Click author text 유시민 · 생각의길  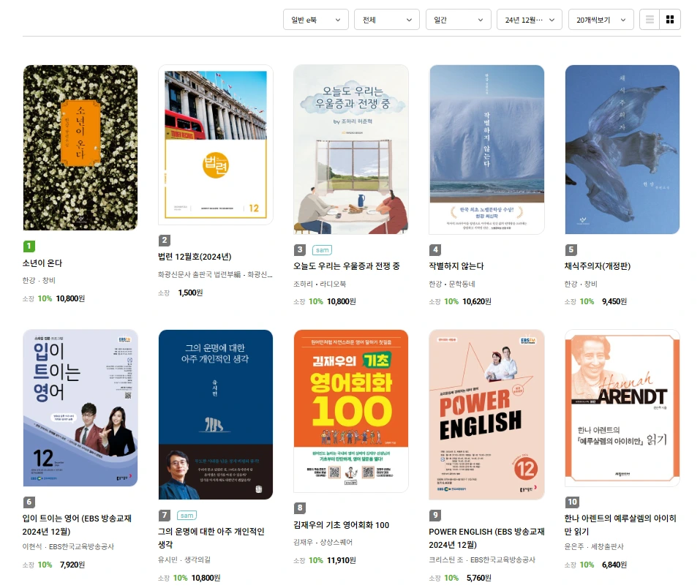coord(184,559)
